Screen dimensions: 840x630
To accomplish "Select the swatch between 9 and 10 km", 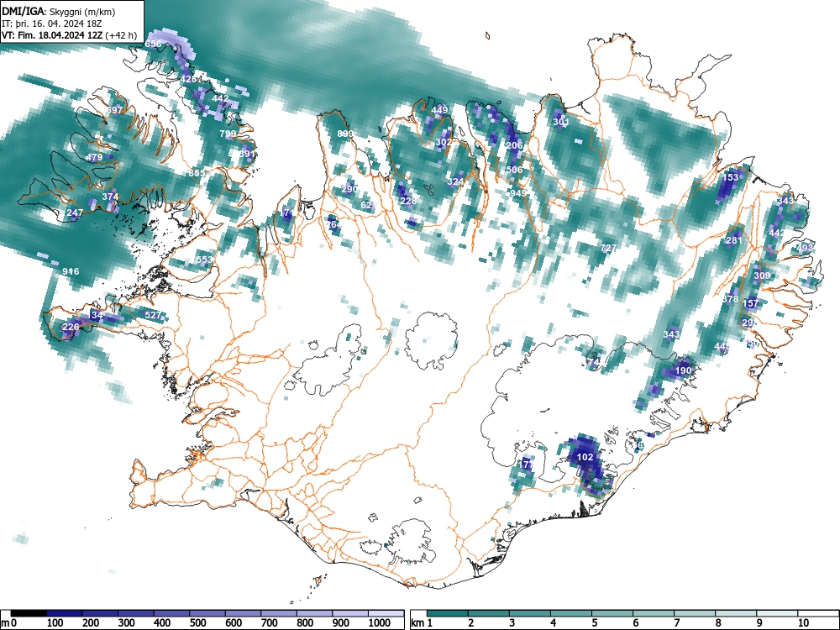I will [x=777, y=613].
